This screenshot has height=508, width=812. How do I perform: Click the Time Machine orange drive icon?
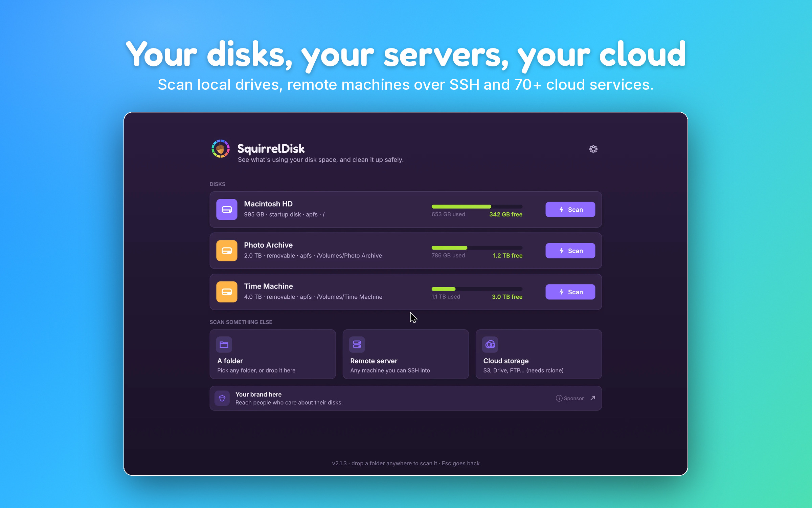[227, 292]
